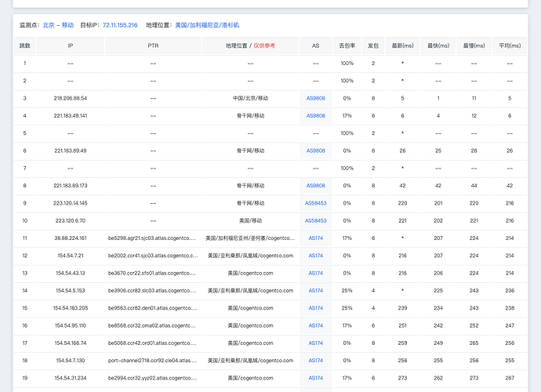
Task: Click the AS column header
Action: pyautogui.click(x=316, y=45)
